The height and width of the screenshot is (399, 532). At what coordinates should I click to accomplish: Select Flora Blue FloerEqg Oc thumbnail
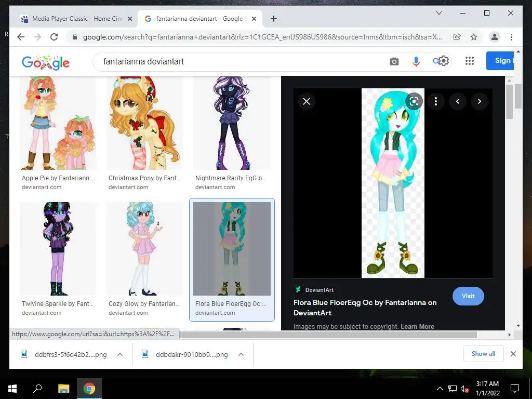click(232, 249)
